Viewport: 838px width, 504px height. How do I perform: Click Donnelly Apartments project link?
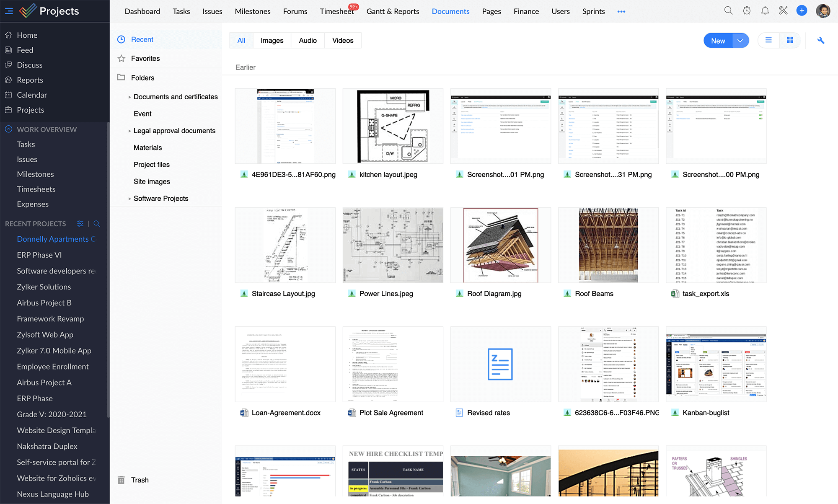click(x=56, y=239)
